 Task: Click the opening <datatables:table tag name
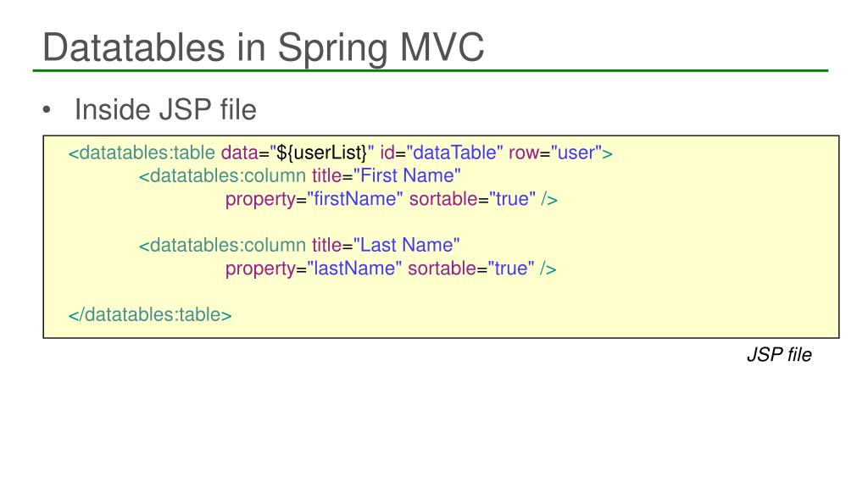pyautogui.click(x=142, y=153)
